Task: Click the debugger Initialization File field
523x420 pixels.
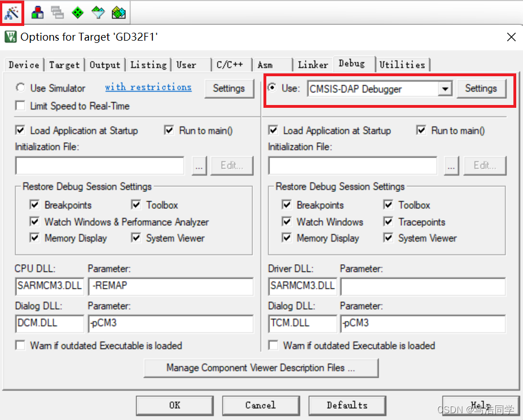Action: pos(353,165)
